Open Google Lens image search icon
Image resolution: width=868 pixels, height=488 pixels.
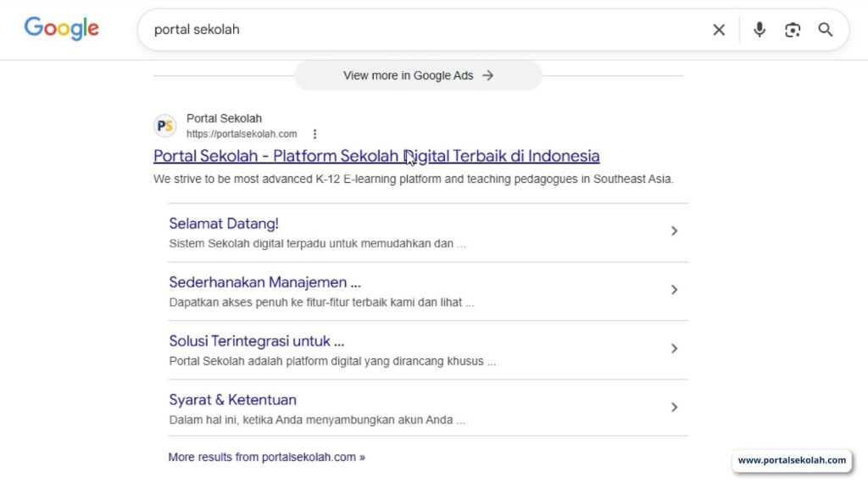(793, 30)
